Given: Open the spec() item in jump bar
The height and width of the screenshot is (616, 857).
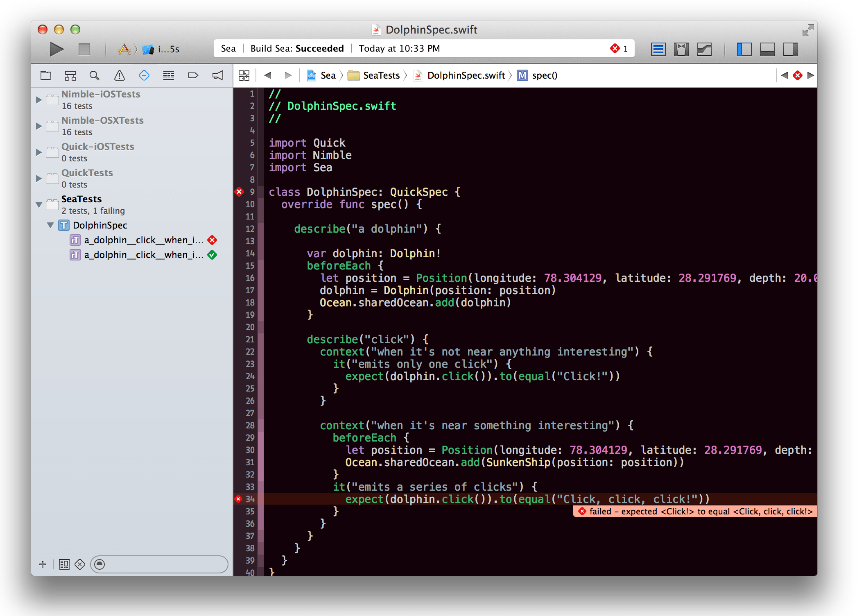Looking at the screenshot, I should pyautogui.click(x=544, y=75).
